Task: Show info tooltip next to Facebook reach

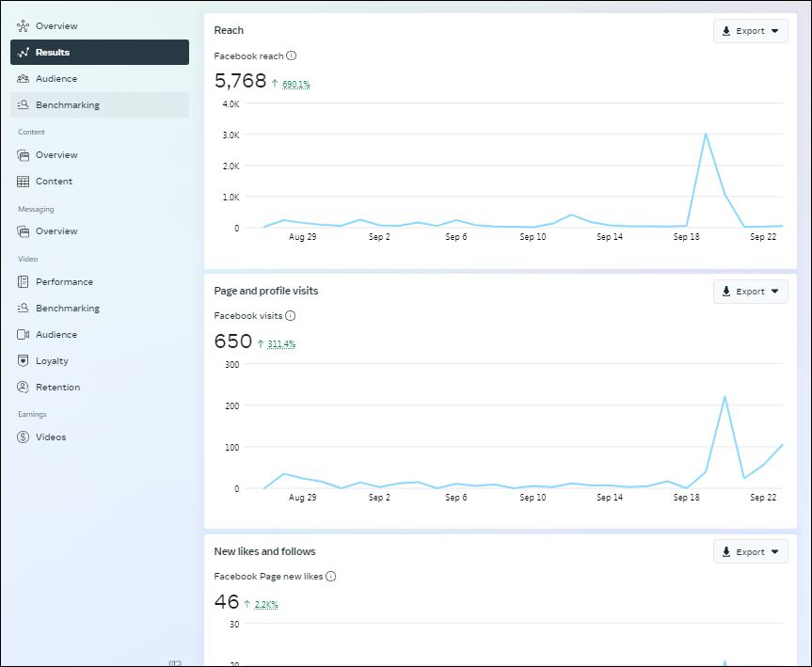Action: [292, 56]
